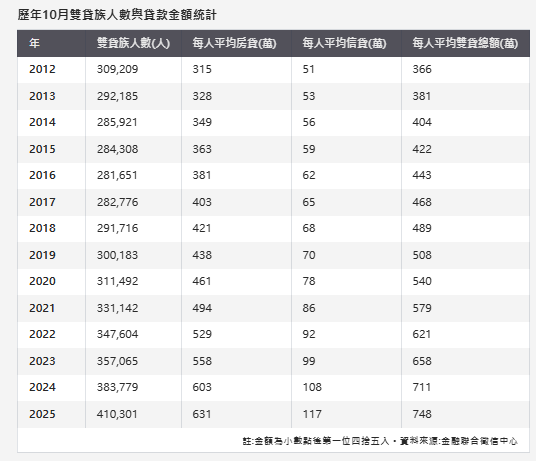
Task: Click the 每人平均雙貸總額(萬) column header
Action: tap(465, 43)
